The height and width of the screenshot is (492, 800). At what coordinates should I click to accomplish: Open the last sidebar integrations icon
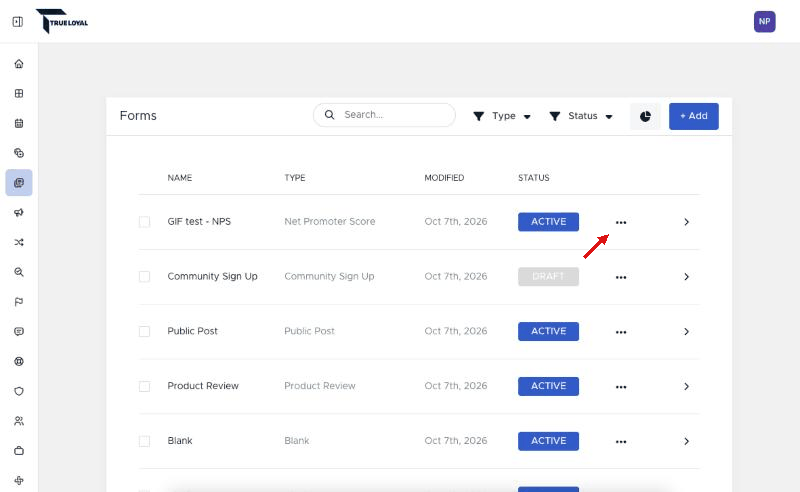tap(19, 480)
